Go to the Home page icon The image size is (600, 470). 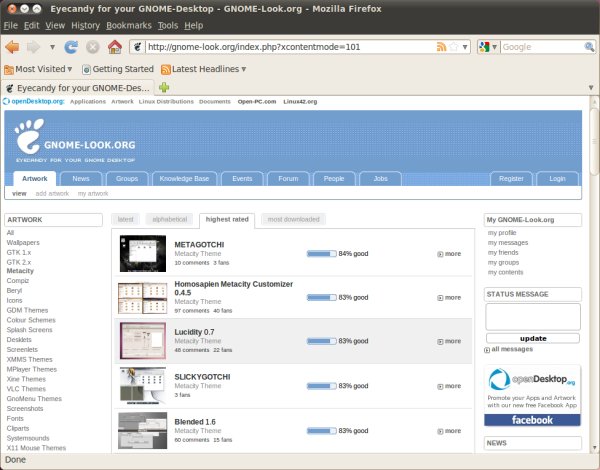[x=115, y=46]
